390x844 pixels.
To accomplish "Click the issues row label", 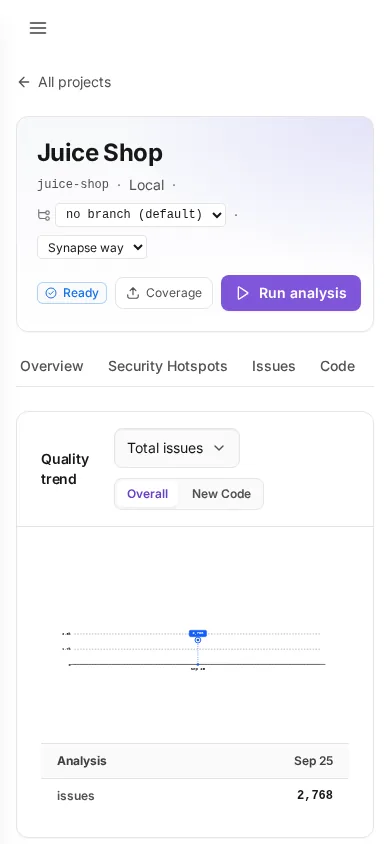I will click(x=76, y=796).
